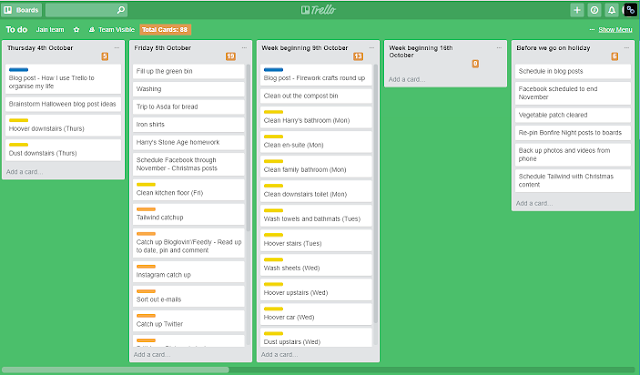Open Clean family bathroom (Mon) card
640x375 pixels.
316,166
